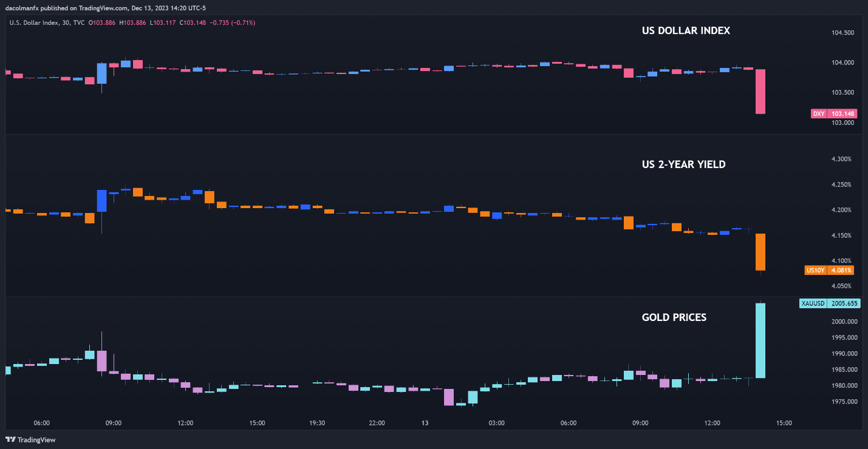This screenshot has height=449, width=868.
Task: Click the 'US DOLLAR INDEX' chart title
Action: click(686, 31)
